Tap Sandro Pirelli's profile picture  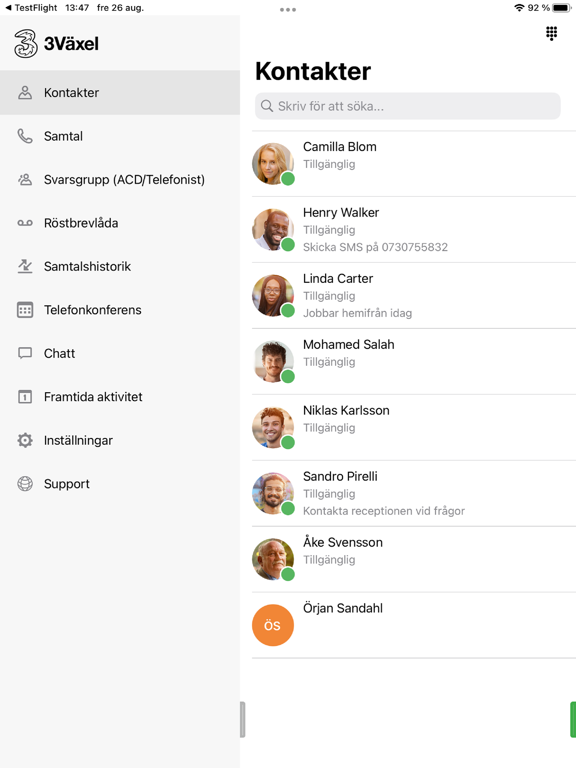tap(273, 493)
